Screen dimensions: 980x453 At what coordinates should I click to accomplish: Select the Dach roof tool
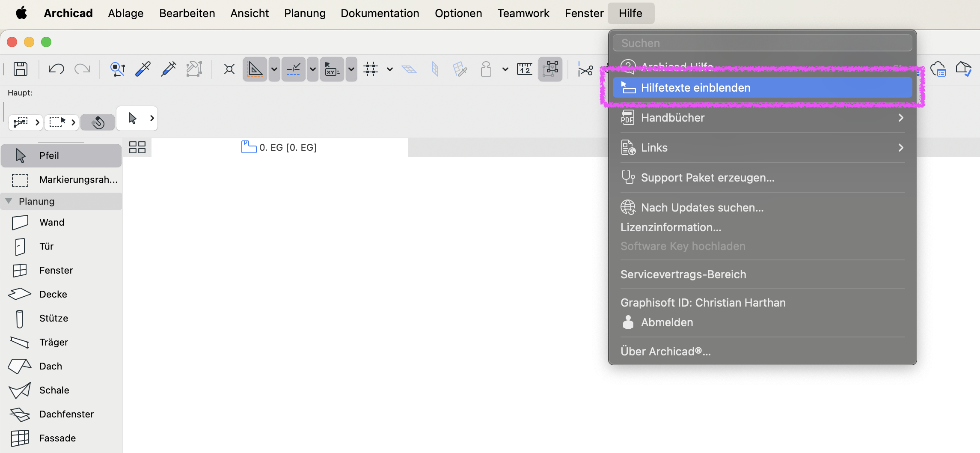62,366
